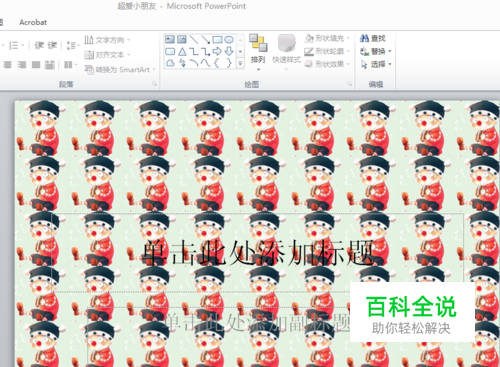Select the right block arrow shape
Screen dimensions: 500x367
[217, 51]
